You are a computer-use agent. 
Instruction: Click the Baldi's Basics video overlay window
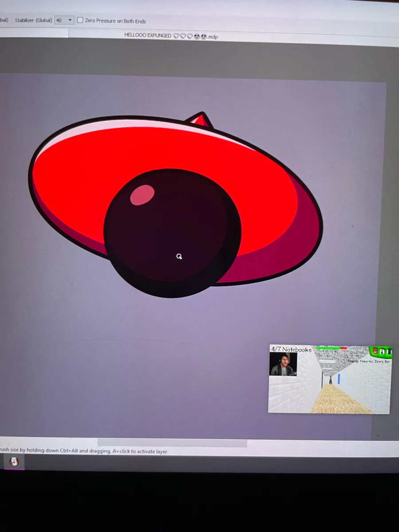[x=330, y=379]
